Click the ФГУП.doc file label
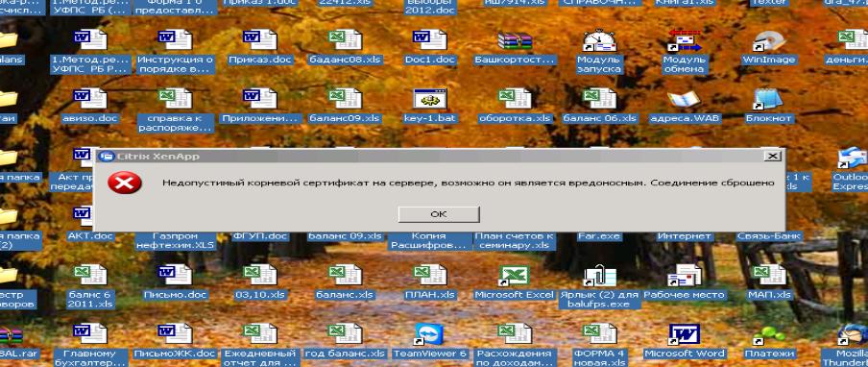868x367 pixels. [x=260, y=236]
